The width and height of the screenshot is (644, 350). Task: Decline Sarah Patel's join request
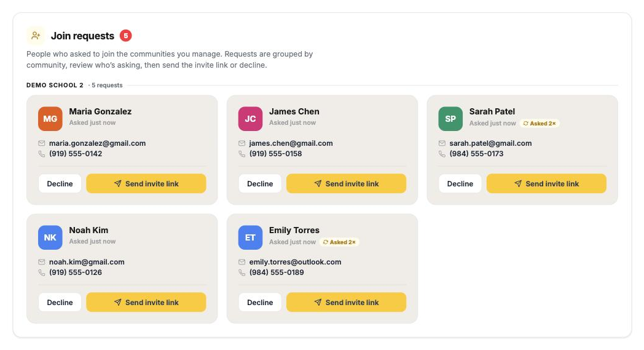(460, 184)
